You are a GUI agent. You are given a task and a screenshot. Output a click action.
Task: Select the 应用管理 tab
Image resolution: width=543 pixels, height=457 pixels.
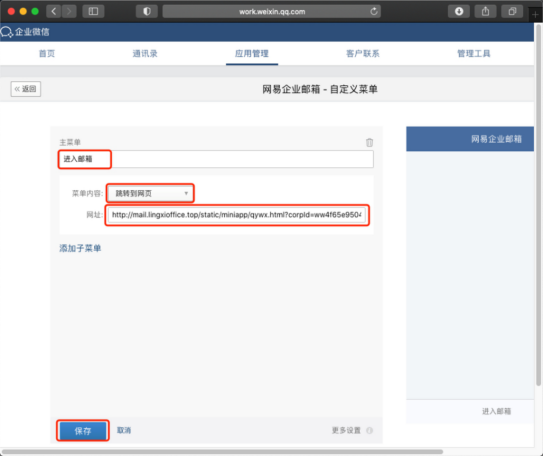252,53
